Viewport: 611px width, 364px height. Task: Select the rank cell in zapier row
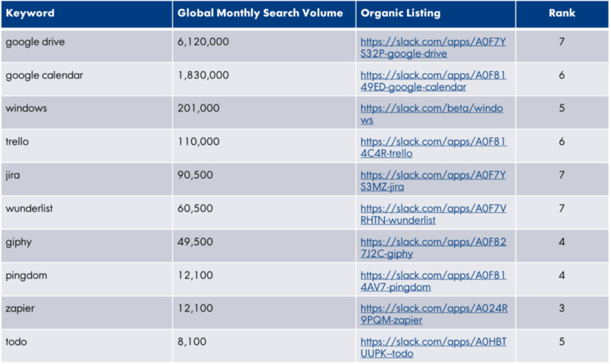pyautogui.click(x=561, y=306)
